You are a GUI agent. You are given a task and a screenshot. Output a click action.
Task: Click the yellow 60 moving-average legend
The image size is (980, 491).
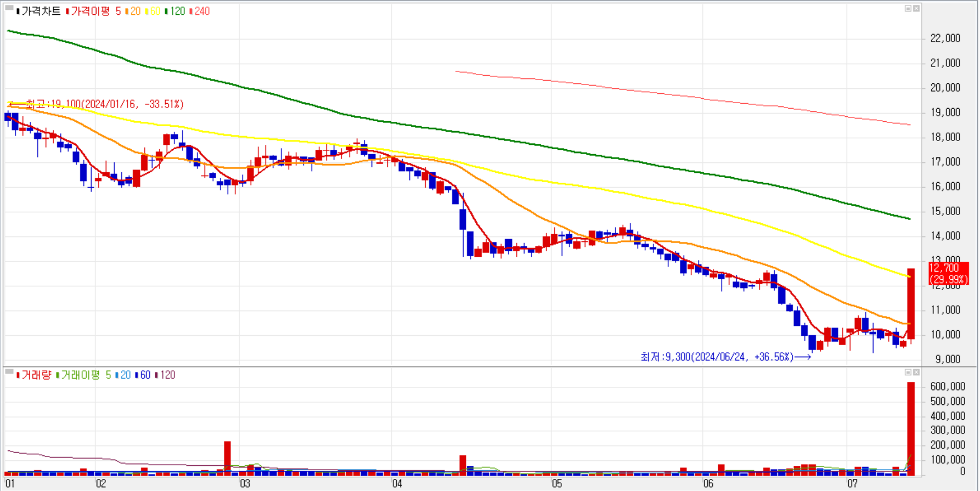coord(153,11)
